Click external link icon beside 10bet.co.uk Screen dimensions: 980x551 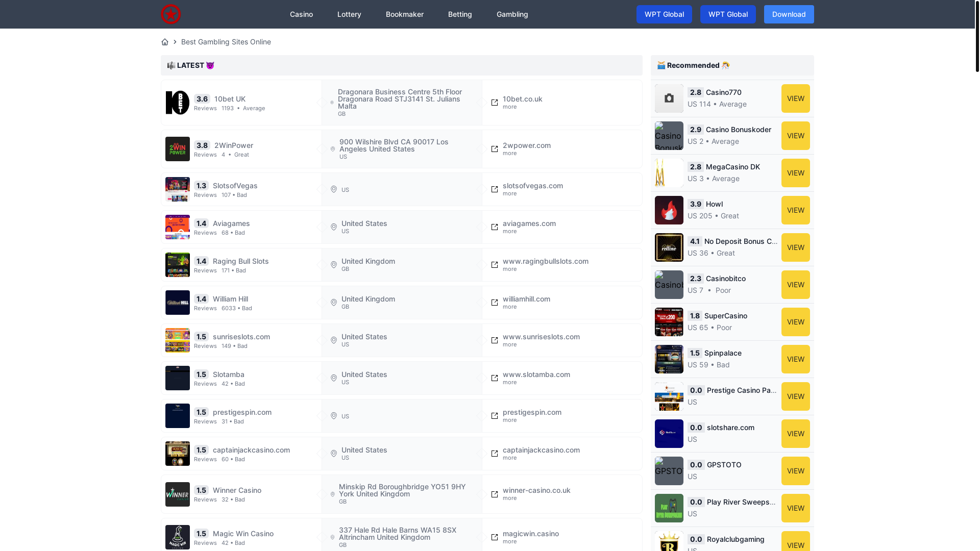495,103
